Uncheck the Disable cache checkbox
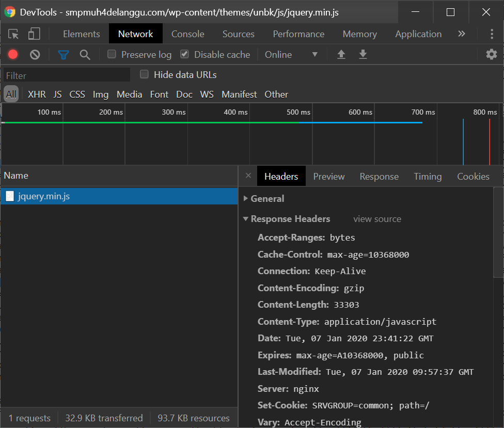Image resolution: width=504 pixels, height=428 pixels. pos(184,54)
